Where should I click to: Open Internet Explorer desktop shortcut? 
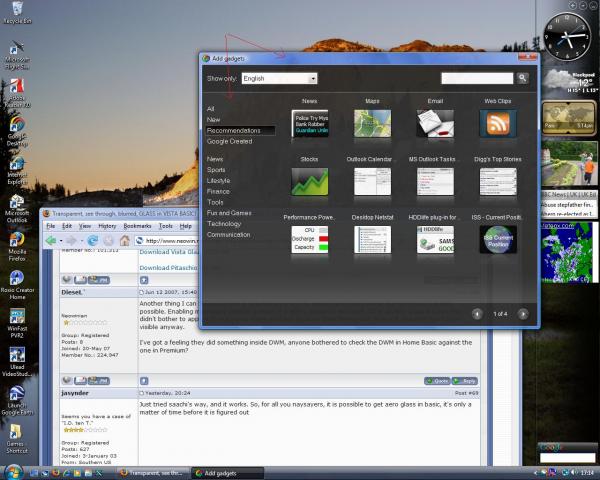(17, 171)
